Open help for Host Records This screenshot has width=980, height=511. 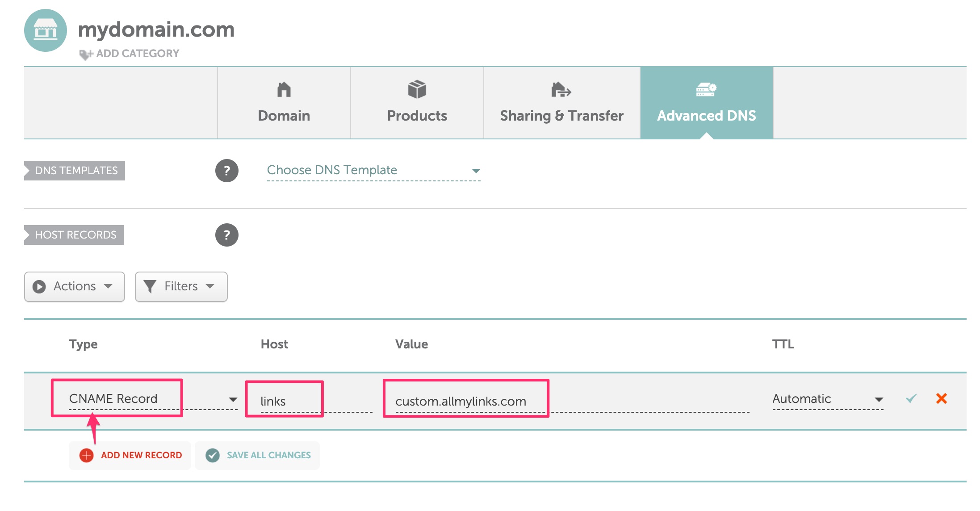pos(227,235)
